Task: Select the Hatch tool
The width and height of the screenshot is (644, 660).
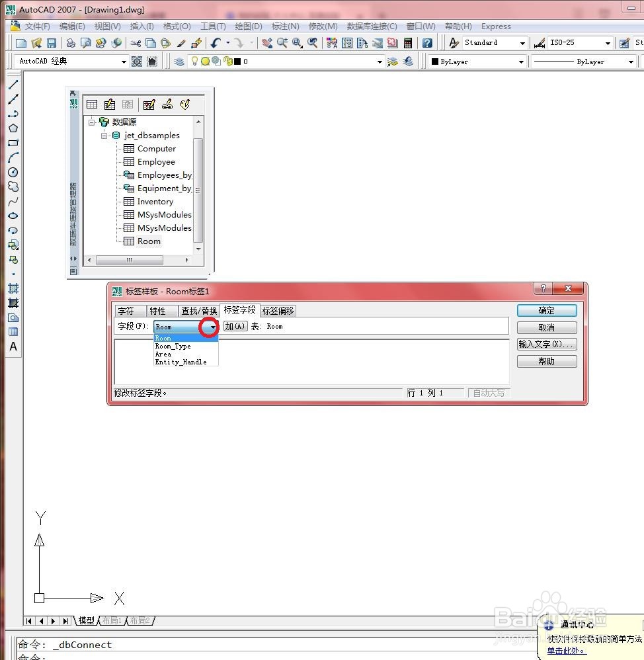Action: (13, 288)
